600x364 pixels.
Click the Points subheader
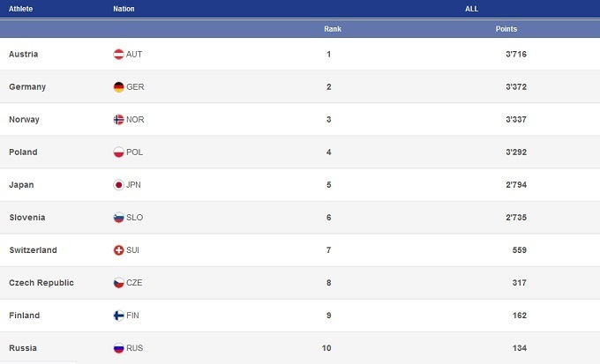pyautogui.click(x=506, y=29)
